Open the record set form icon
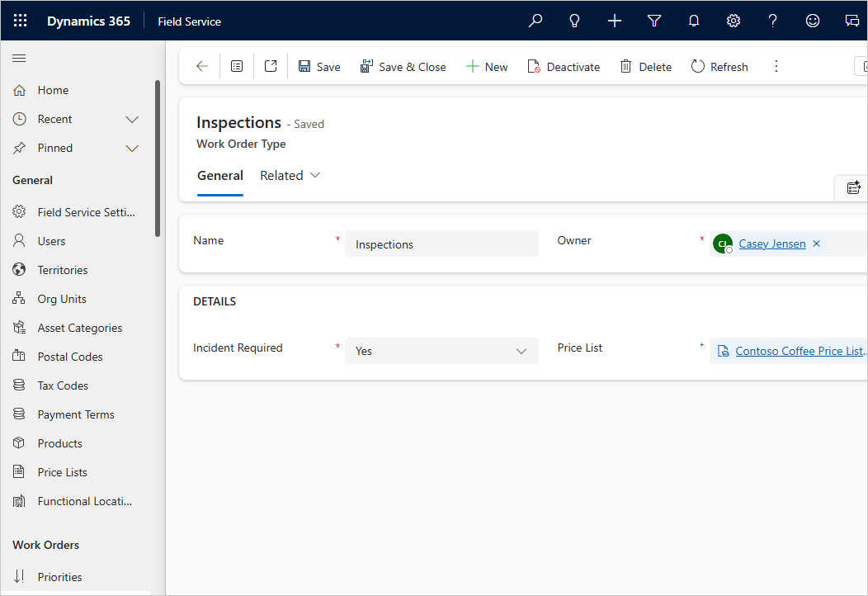The width and height of the screenshot is (868, 596). 237,67
